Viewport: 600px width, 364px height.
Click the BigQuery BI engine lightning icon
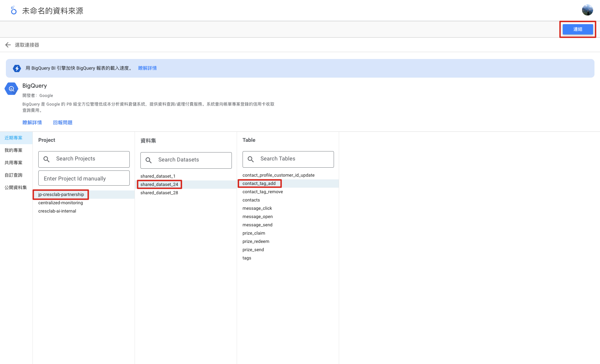pos(17,68)
